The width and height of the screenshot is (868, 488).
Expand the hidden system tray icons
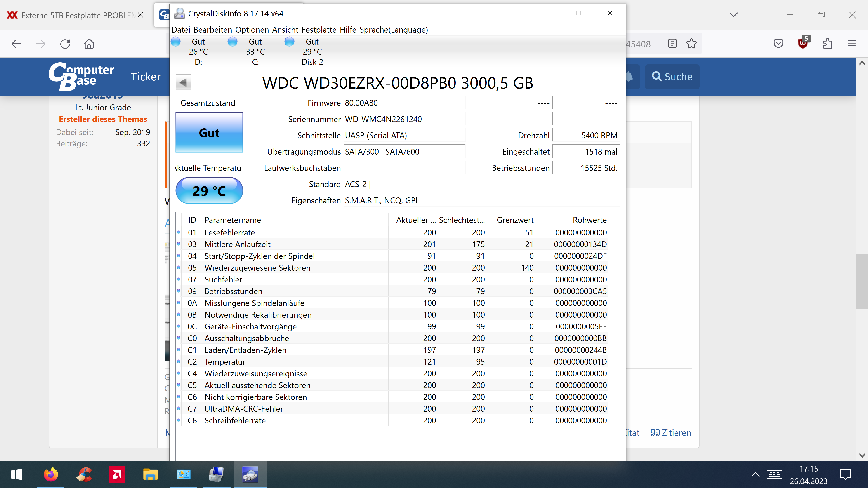point(755,474)
